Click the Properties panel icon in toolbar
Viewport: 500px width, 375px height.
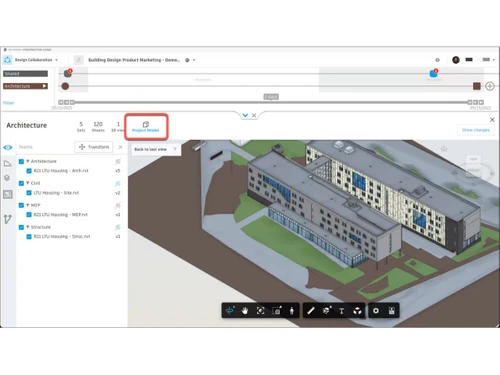(392, 311)
